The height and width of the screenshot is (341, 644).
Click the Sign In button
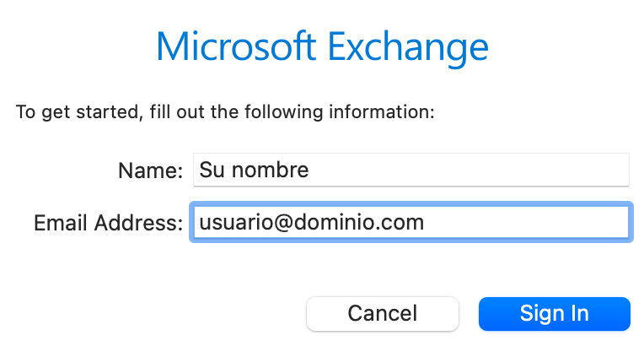click(554, 314)
